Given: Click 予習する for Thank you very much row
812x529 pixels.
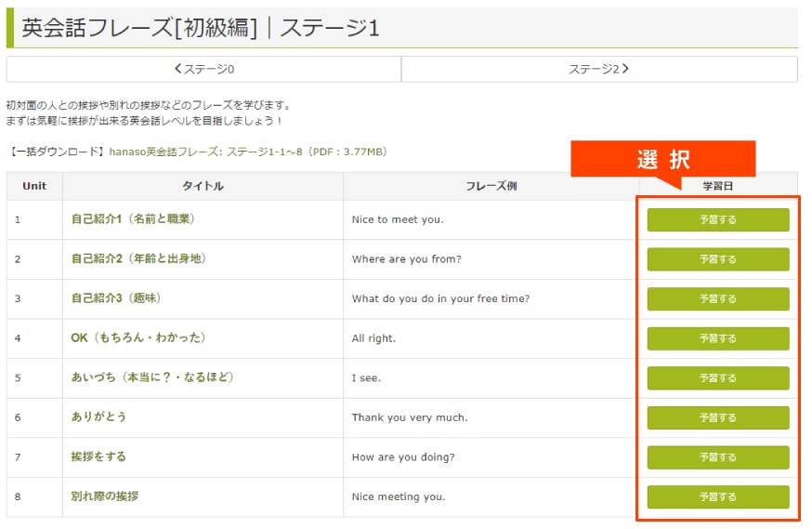Looking at the screenshot, I should coord(718,417).
